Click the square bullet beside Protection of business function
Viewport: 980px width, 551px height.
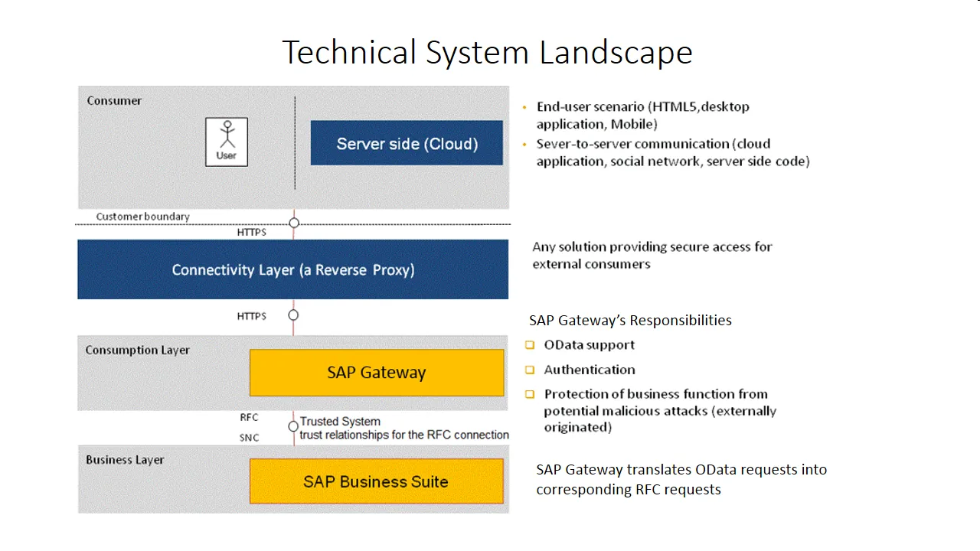[530, 395]
